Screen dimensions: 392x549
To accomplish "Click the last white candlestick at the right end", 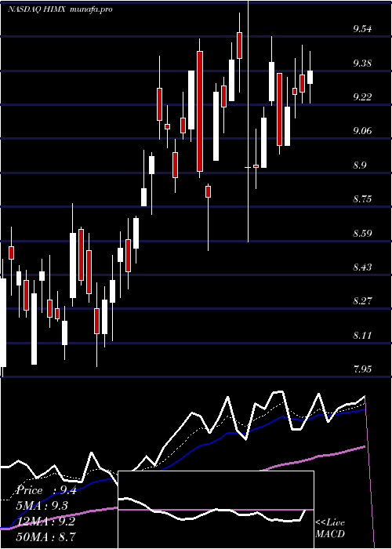I will pyautogui.click(x=310, y=77).
